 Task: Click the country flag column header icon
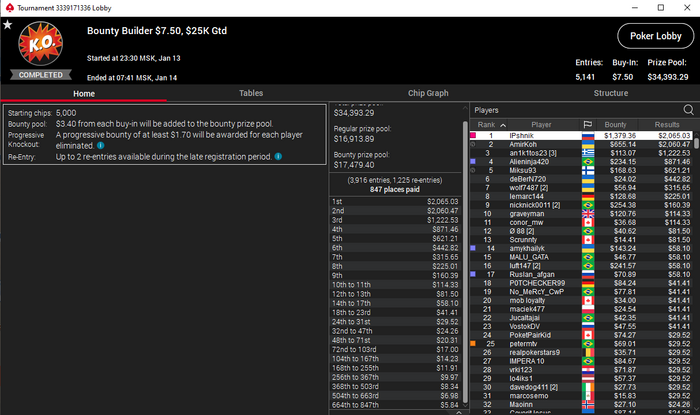[x=588, y=124]
